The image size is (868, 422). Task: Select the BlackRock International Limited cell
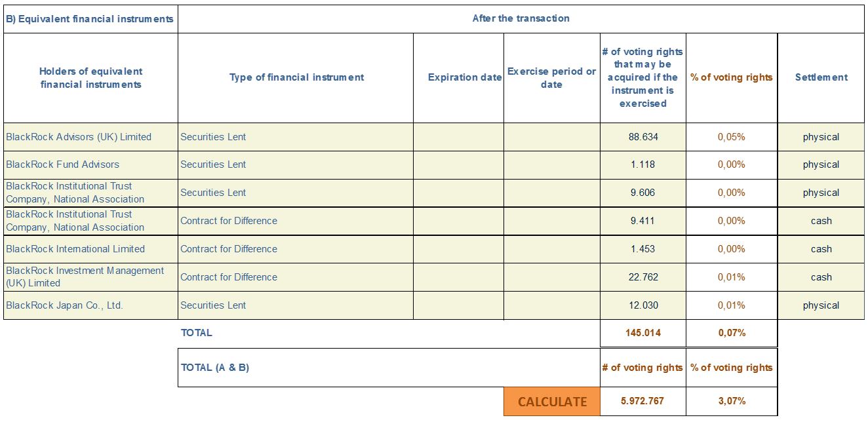point(91,249)
